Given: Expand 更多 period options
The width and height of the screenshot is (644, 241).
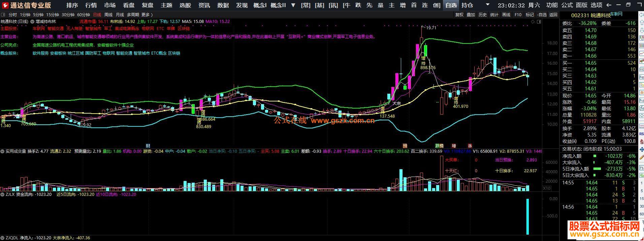Looking at the screenshot, I should pos(147,15).
